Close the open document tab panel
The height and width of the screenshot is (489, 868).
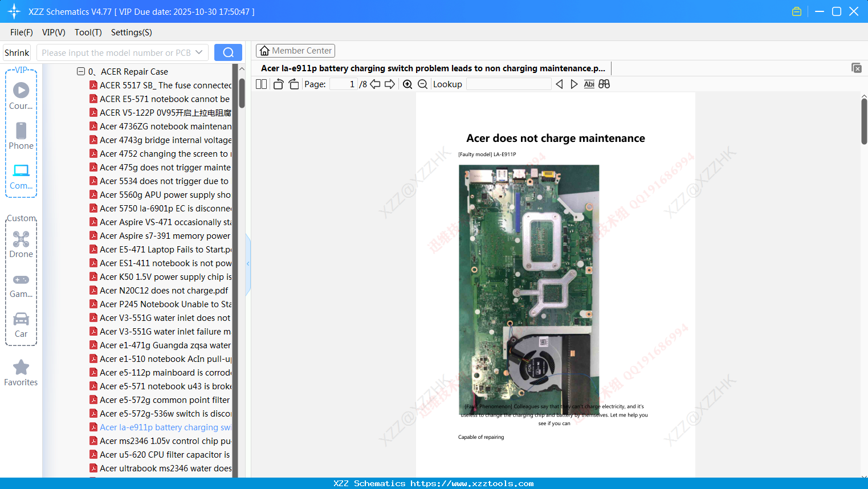(856, 68)
